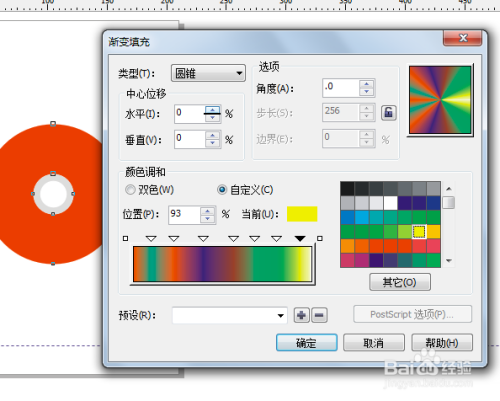Viewport: 500px width, 401px height.
Task: Pick the selected yellow swatch in palette
Action: point(419,232)
